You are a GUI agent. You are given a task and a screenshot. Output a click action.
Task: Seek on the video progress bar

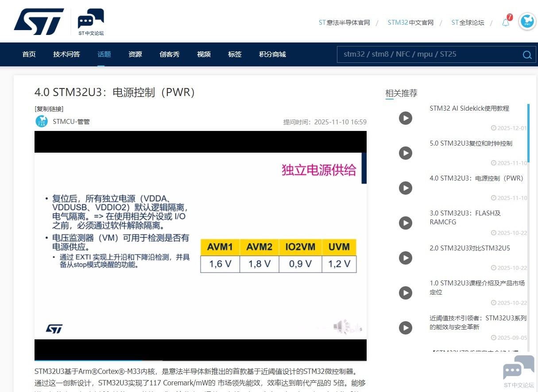click(201, 360)
